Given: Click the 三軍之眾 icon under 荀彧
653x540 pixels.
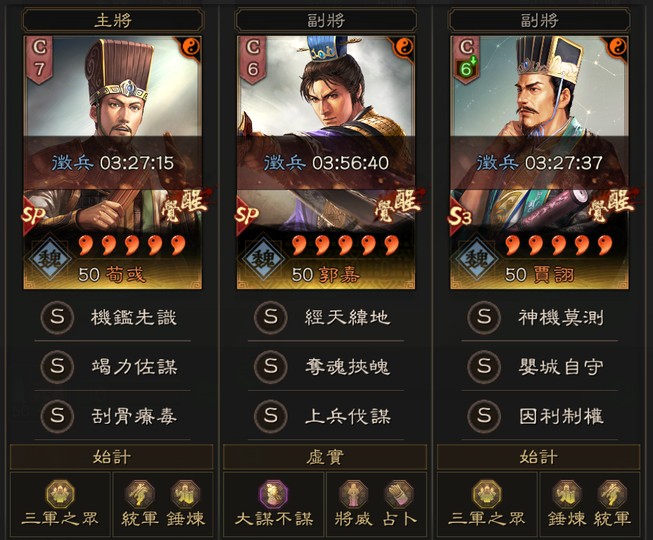Looking at the screenshot, I should (x=60, y=494).
